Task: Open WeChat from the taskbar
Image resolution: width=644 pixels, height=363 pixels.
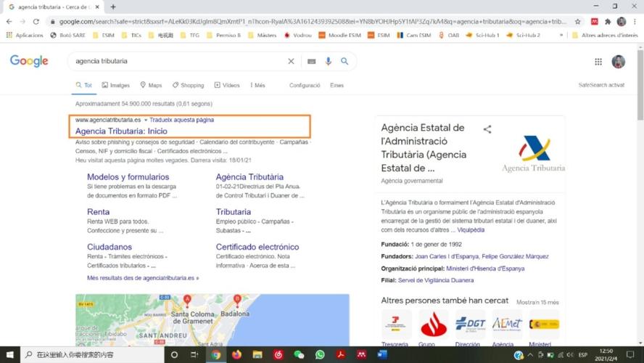Action: click(x=299, y=354)
